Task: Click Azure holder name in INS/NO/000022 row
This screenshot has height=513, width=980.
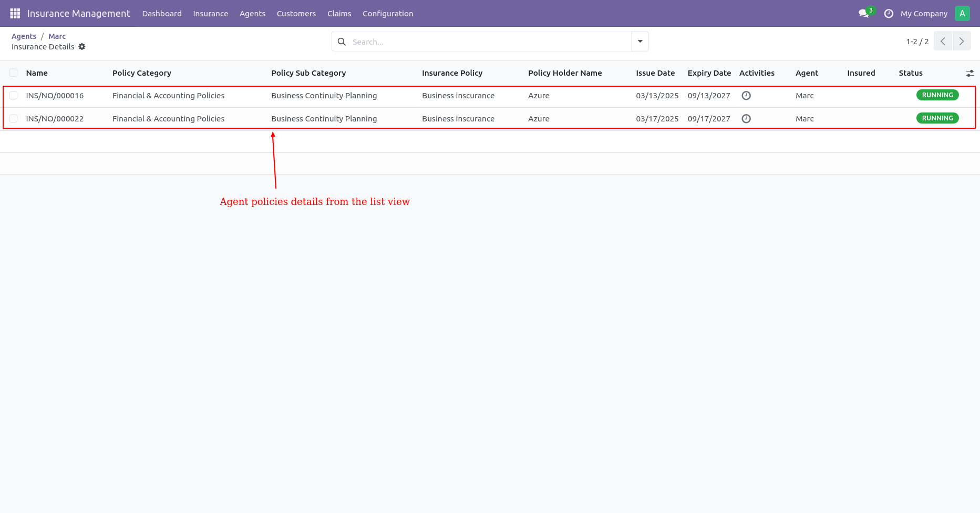Action: (539, 119)
